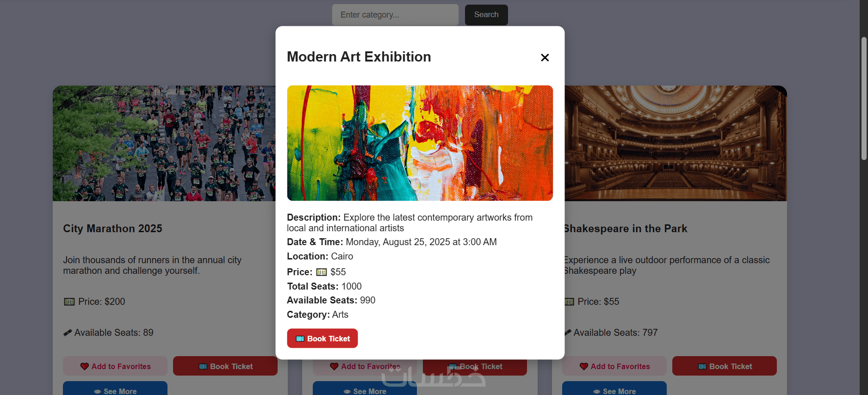Click heart icon on Shakespeare card
The image size is (868, 395).
(584, 366)
